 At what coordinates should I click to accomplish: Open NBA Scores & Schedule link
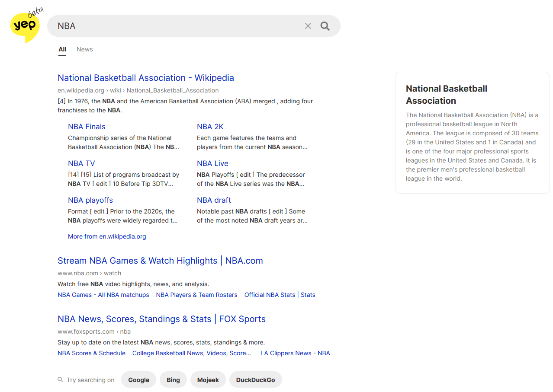tap(91, 353)
